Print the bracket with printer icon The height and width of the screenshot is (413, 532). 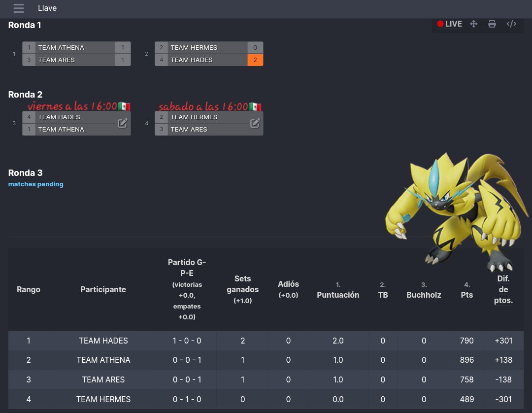coord(492,24)
